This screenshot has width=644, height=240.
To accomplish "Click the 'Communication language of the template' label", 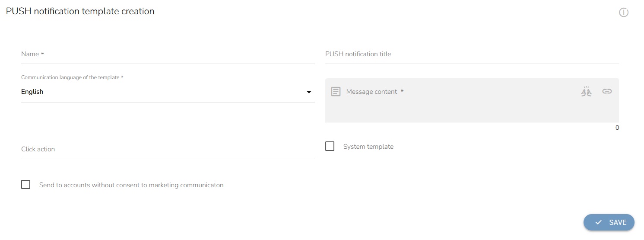I will coord(72,77).
